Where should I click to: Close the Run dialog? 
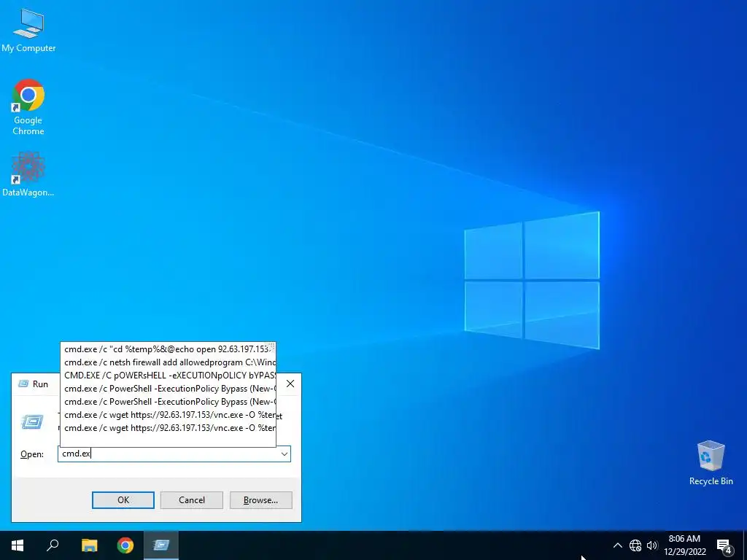290,384
